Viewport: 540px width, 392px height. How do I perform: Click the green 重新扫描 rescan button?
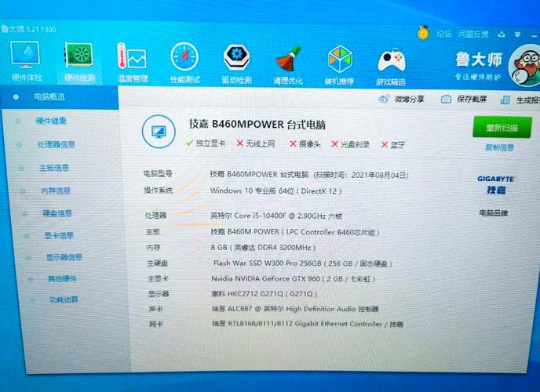(502, 128)
